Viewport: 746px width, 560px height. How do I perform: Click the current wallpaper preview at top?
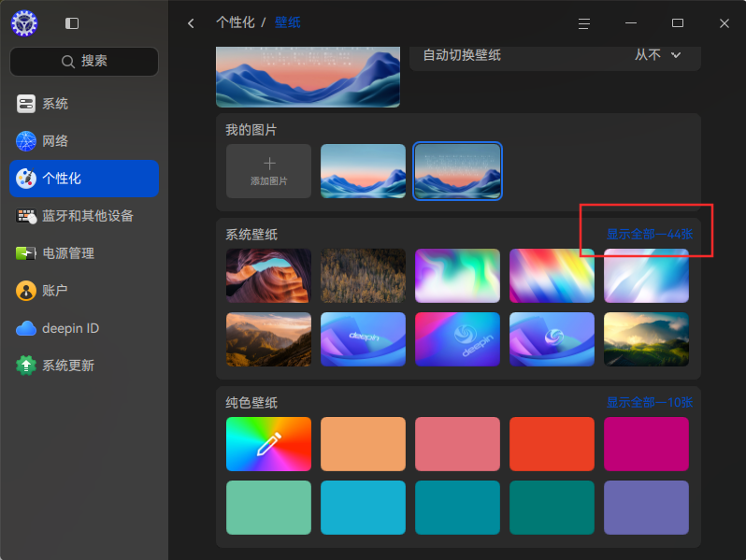pos(308,77)
